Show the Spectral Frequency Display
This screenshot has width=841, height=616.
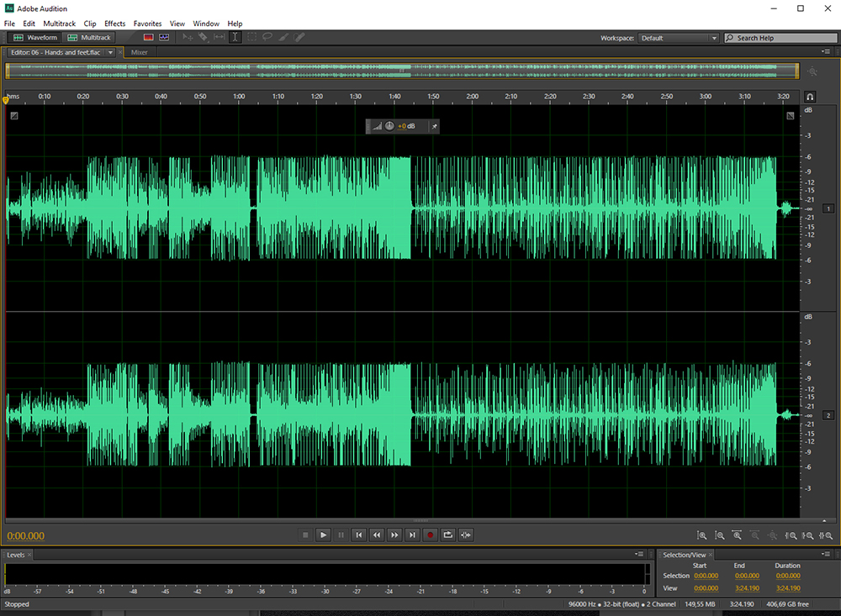tap(149, 38)
